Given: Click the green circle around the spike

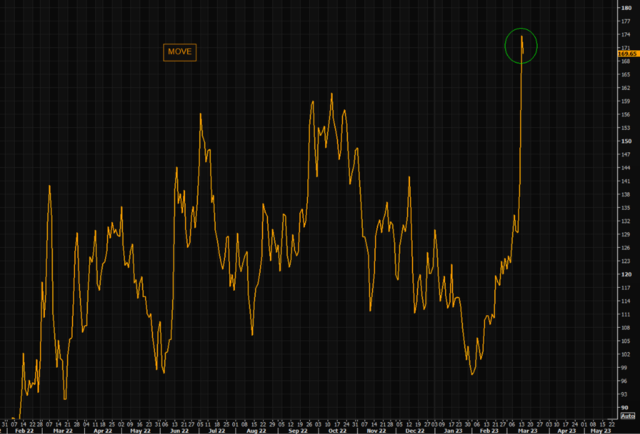Looking at the screenshot, I should pyautogui.click(x=522, y=46).
